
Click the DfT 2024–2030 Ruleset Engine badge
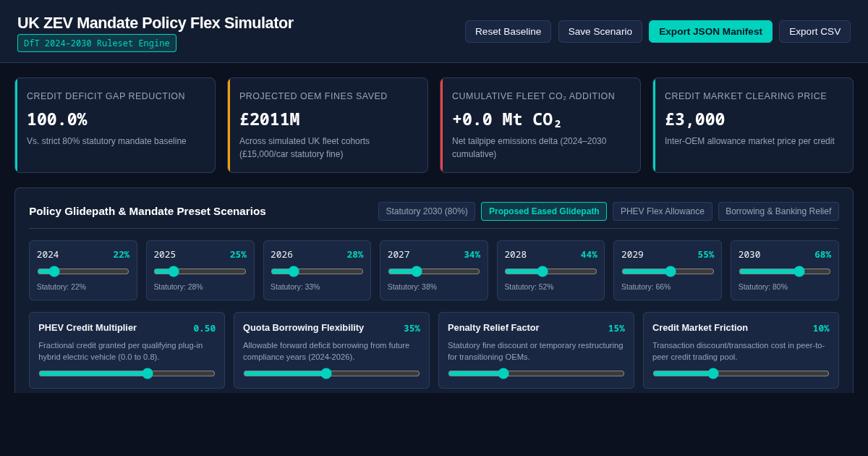tap(97, 43)
